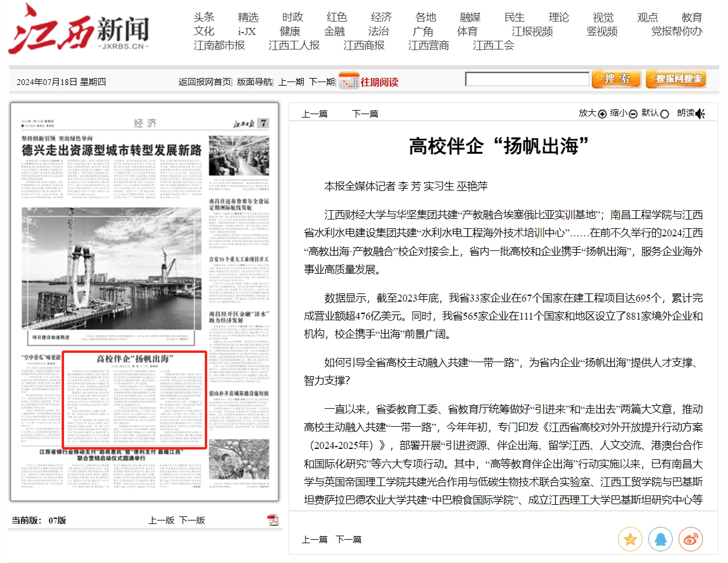Viewport: 728px width, 563px height.
Task: Open the 头条 navigation menu item
Action: click(x=204, y=17)
